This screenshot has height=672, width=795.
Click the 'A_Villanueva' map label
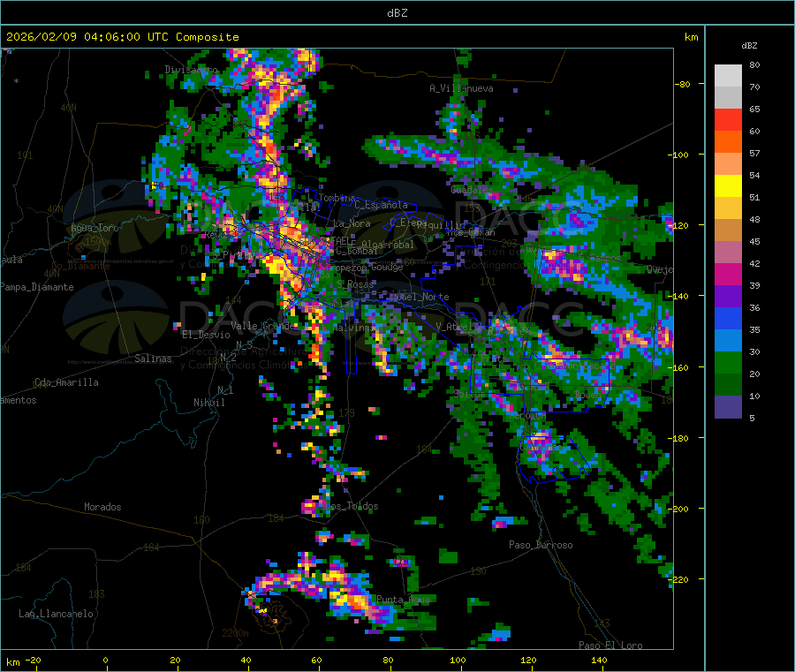[x=461, y=88]
